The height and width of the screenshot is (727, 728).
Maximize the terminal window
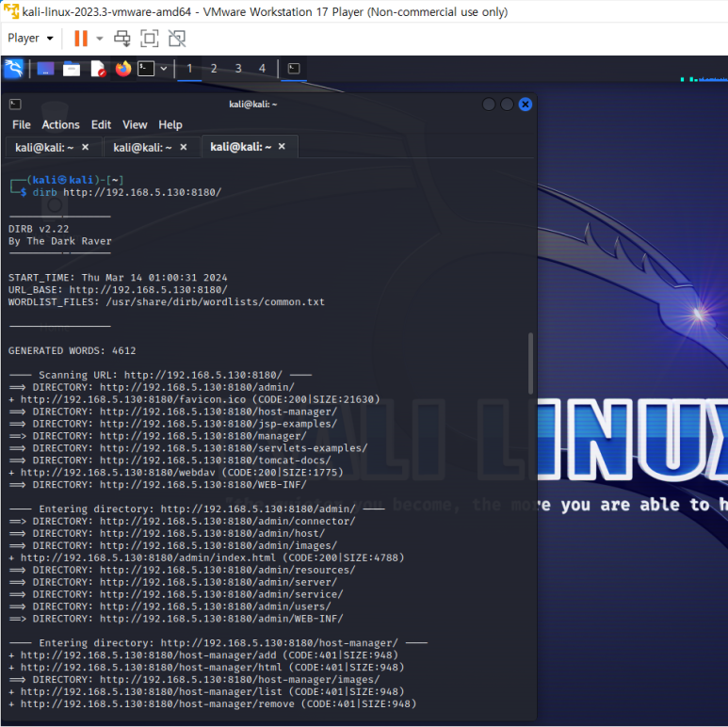[x=507, y=105]
